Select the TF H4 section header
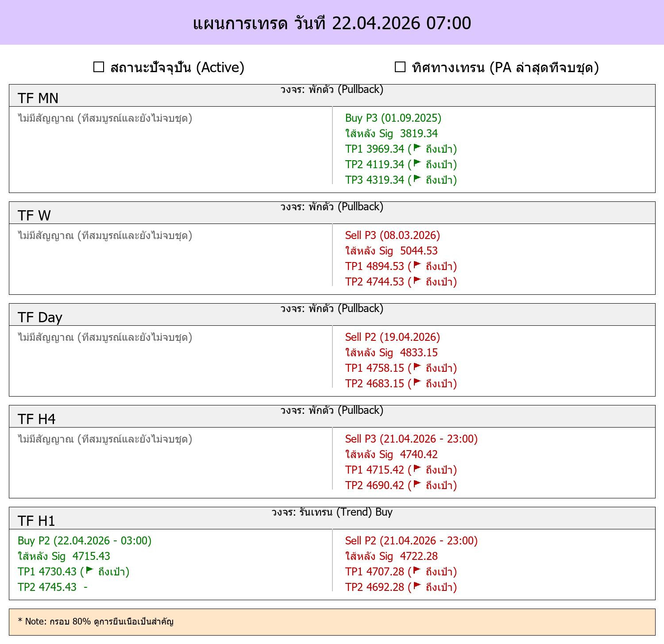The width and height of the screenshot is (664, 644). click(x=332, y=416)
